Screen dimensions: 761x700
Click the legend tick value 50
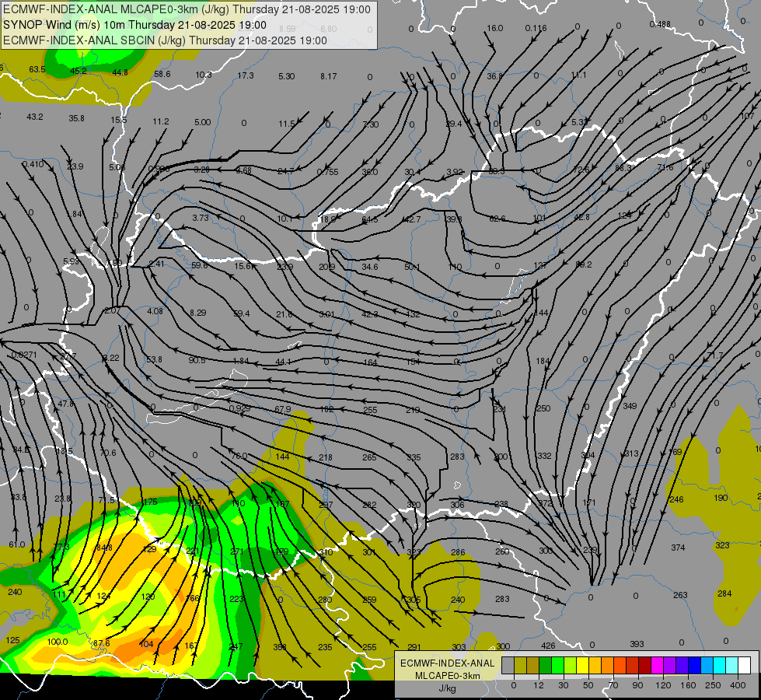click(x=588, y=685)
